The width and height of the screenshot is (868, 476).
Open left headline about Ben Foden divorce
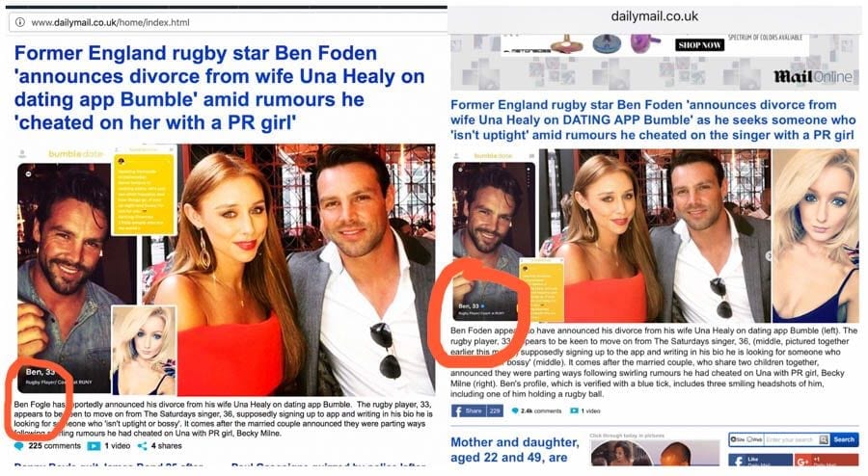[x=219, y=88]
